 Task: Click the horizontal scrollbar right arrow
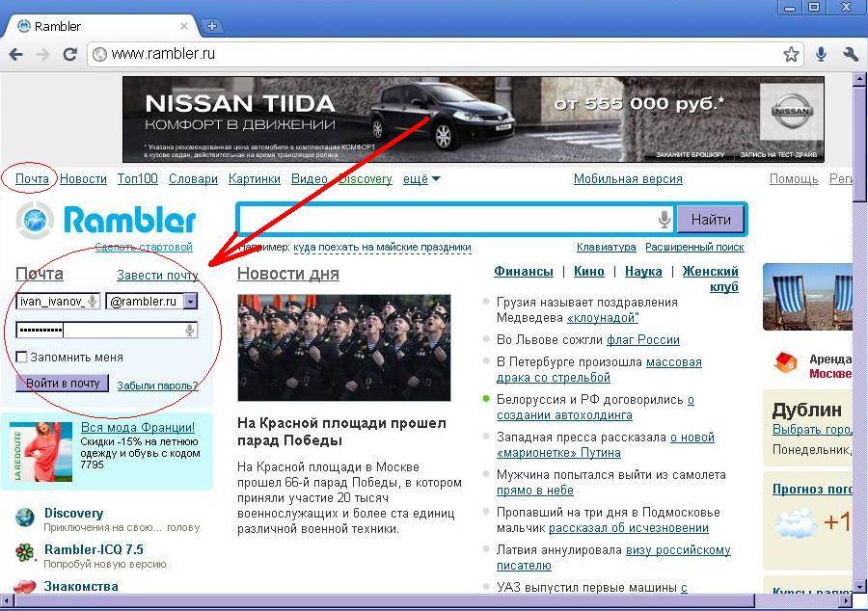(x=847, y=600)
